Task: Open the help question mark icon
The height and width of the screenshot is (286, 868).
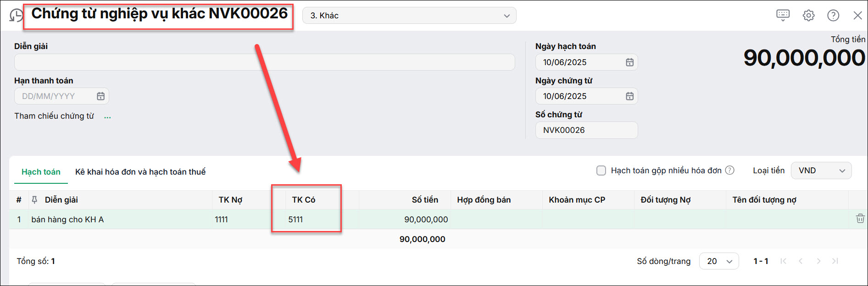Action: tap(833, 15)
